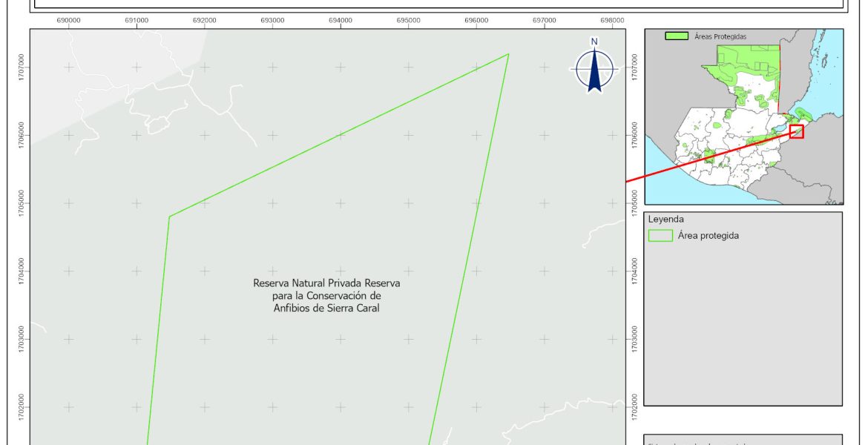Click the 698000 easting label on top axis

612,20
